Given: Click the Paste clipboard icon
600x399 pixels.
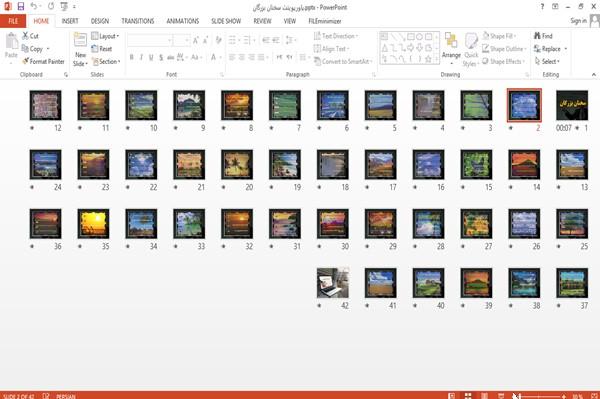Looking at the screenshot, I should click(11, 41).
